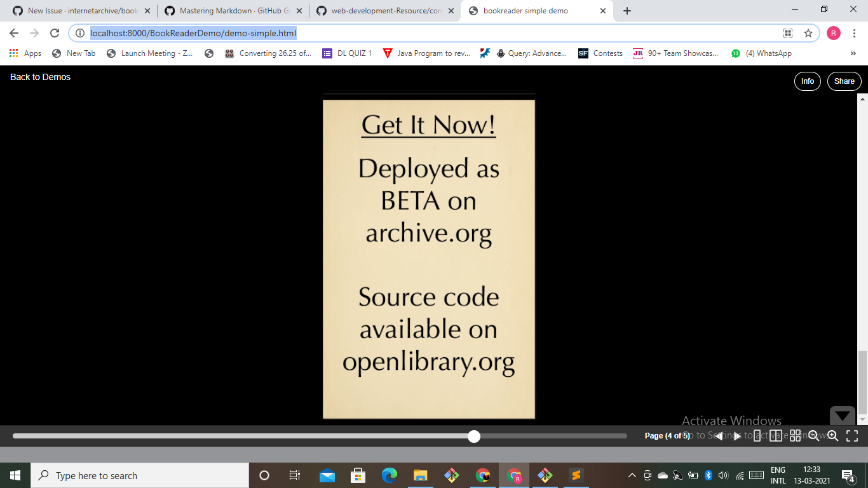Screen dimensions: 868x488
Task: Expand overflow bookmarks with the chevron
Action: pos(853,53)
